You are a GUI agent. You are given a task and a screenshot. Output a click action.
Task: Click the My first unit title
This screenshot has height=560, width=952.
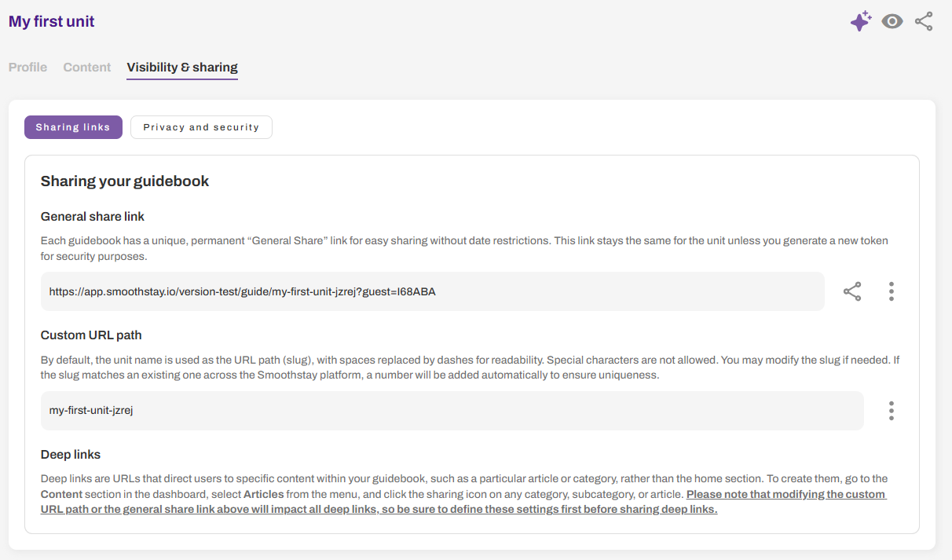[x=52, y=21]
